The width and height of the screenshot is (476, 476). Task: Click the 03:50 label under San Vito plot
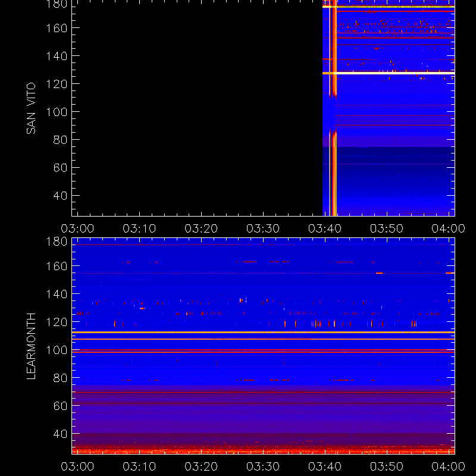(386, 228)
